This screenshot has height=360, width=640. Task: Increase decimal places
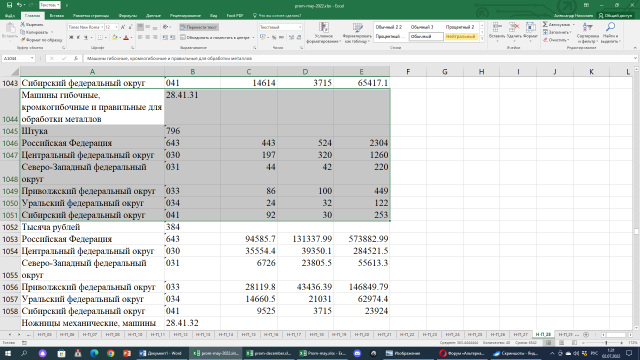click(x=291, y=37)
